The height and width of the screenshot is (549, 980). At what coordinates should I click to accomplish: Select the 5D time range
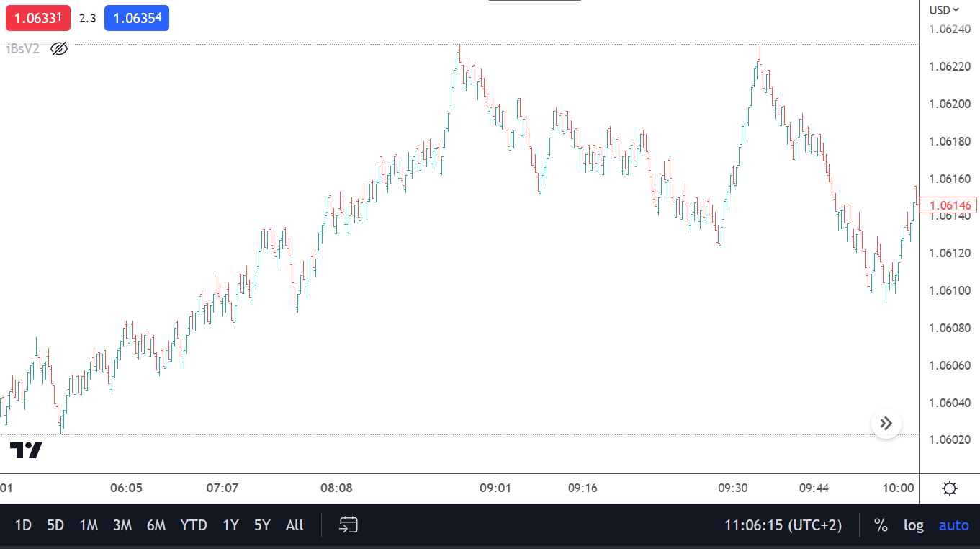55,525
